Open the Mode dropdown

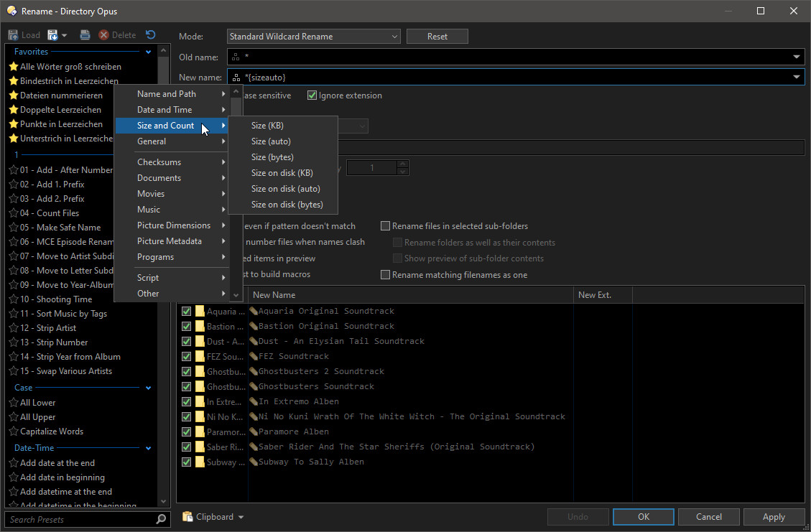pyautogui.click(x=313, y=36)
